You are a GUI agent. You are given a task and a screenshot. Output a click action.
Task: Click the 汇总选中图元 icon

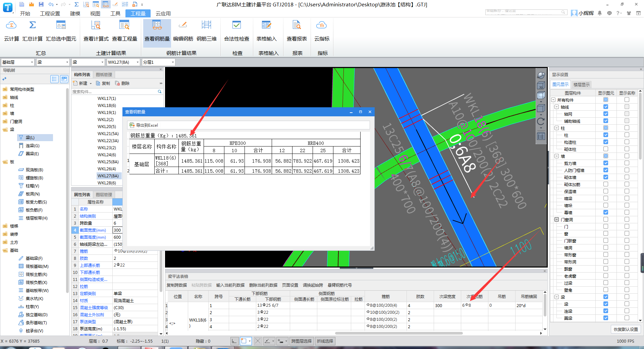pyautogui.click(x=61, y=25)
